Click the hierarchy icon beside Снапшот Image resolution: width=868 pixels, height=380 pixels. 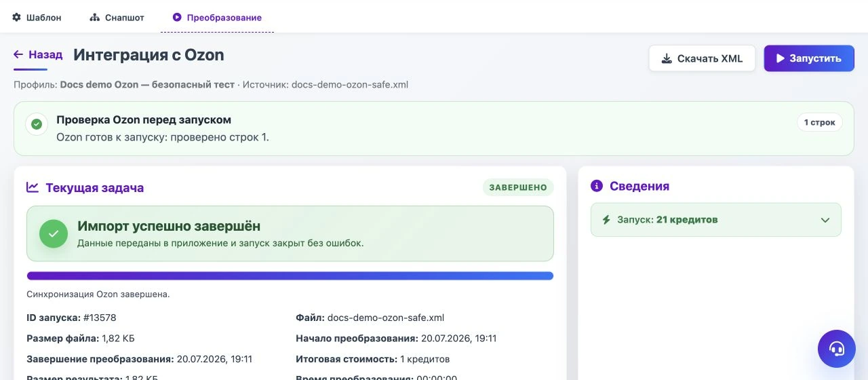coord(95,18)
